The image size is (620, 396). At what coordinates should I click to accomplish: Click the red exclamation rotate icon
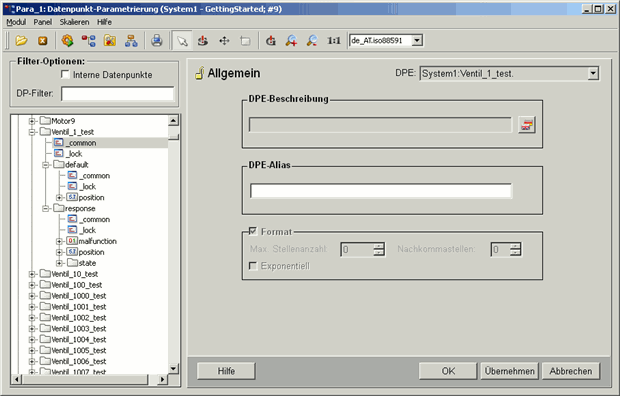coord(203,40)
